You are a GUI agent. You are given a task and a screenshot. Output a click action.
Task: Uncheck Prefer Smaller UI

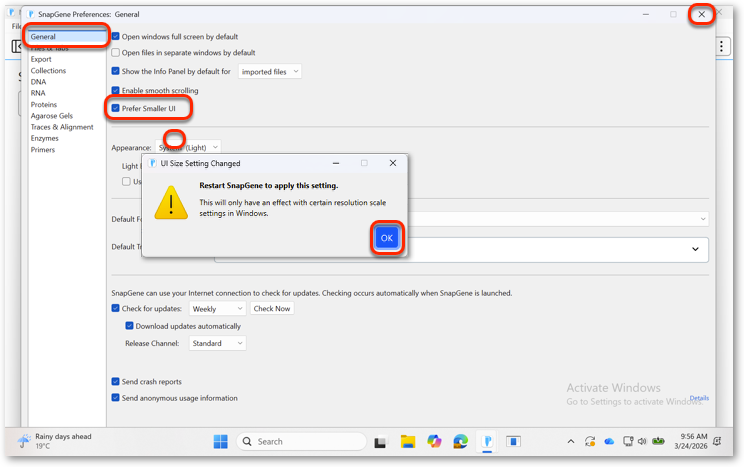click(115, 108)
